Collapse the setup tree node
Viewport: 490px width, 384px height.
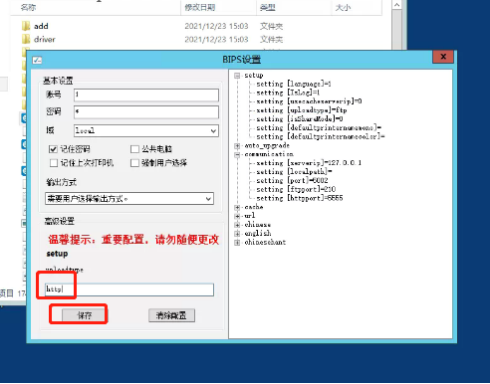click(x=237, y=76)
